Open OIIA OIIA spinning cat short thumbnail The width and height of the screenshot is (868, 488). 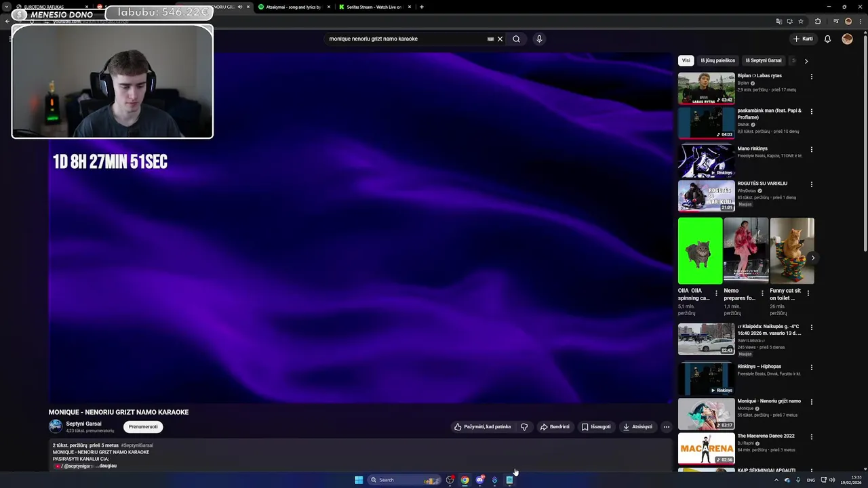700,251
